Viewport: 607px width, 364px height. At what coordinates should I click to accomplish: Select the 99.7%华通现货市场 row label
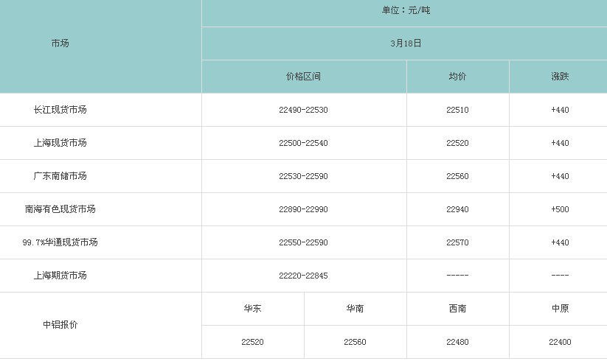pos(60,242)
